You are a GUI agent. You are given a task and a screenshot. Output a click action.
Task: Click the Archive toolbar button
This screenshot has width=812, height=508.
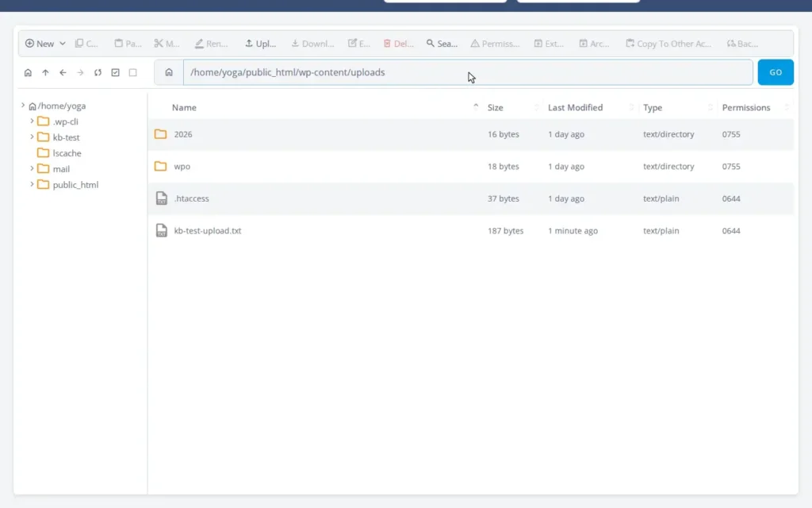(593, 44)
